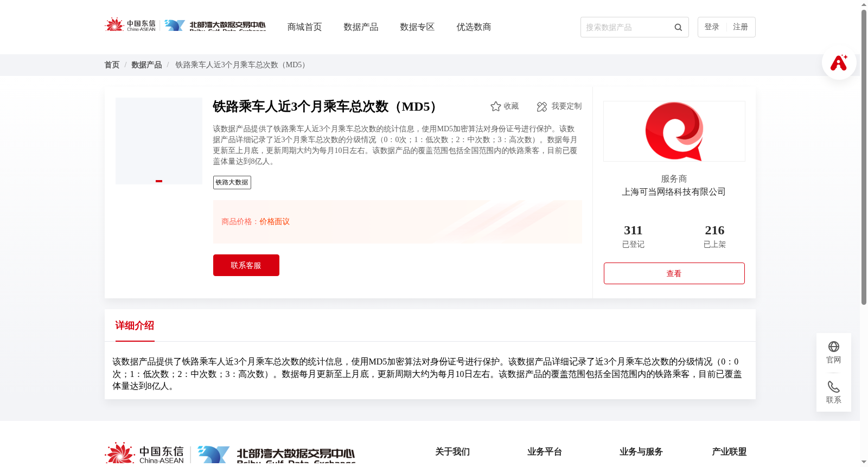Open the floating AI assistant icon
This screenshot has height=467, width=868.
(x=839, y=62)
